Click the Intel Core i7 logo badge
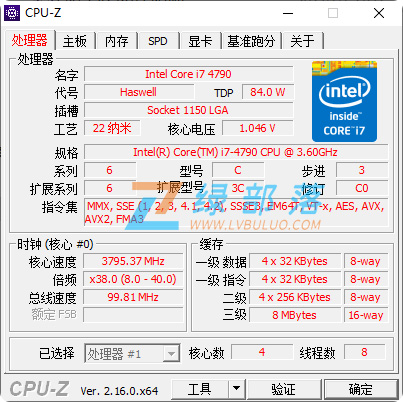The width and height of the screenshot is (403, 402). [344, 101]
